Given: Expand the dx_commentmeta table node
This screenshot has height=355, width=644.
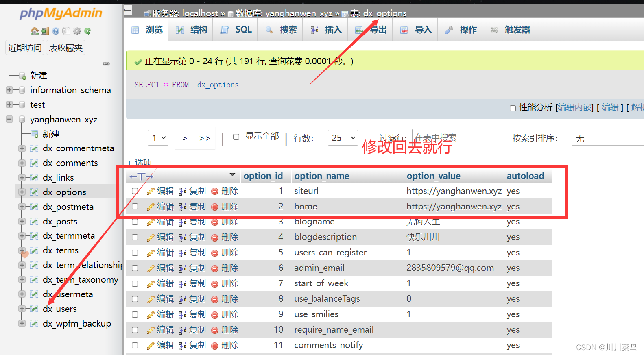Looking at the screenshot, I should pos(22,148).
